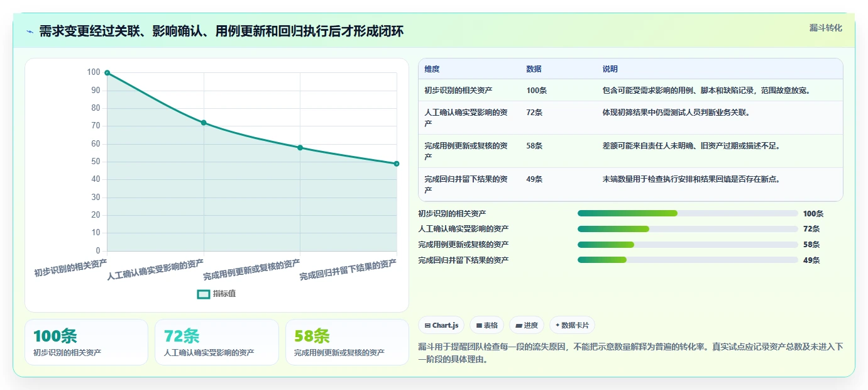
Task: Click the lightning bolt icon beside the title
Action: (x=30, y=31)
